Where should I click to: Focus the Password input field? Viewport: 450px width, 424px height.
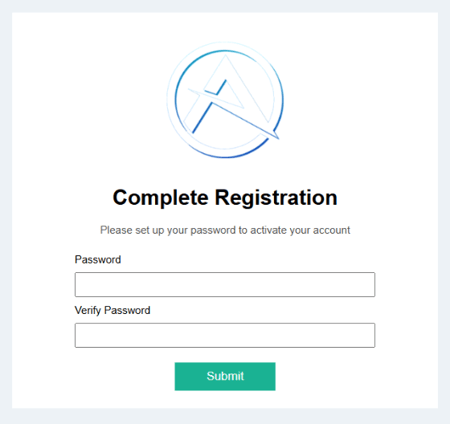(225, 284)
